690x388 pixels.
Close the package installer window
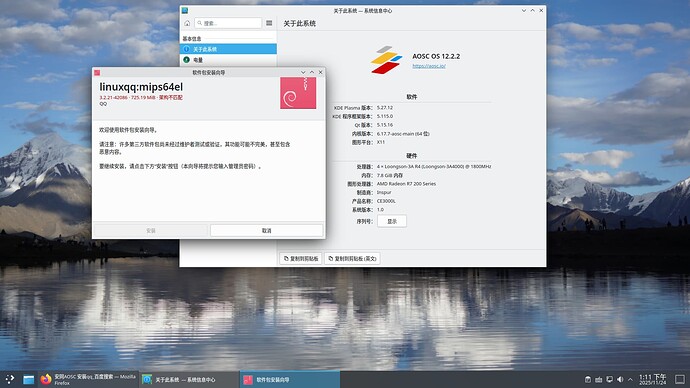pyautogui.click(x=320, y=72)
